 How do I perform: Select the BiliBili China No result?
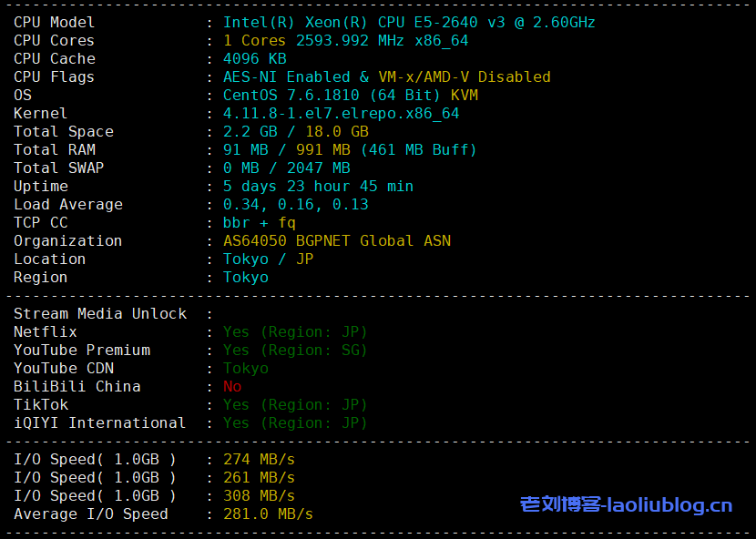tap(232, 386)
